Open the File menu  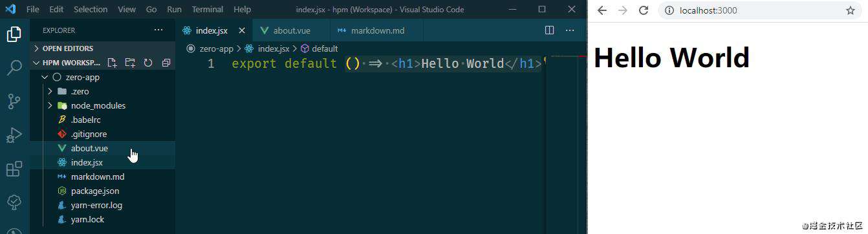click(x=33, y=10)
